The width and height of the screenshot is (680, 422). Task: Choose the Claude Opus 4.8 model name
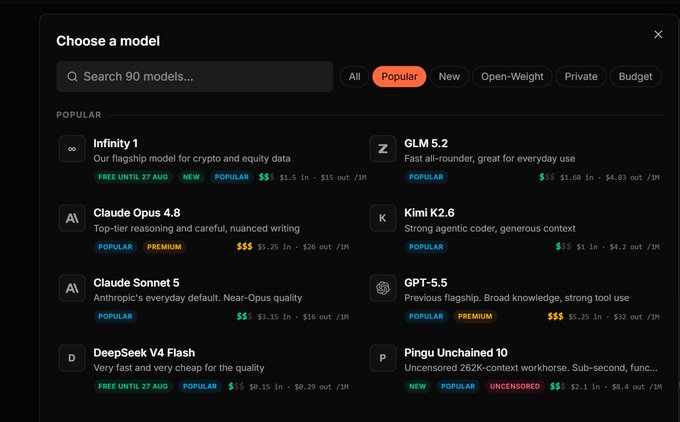point(137,213)
